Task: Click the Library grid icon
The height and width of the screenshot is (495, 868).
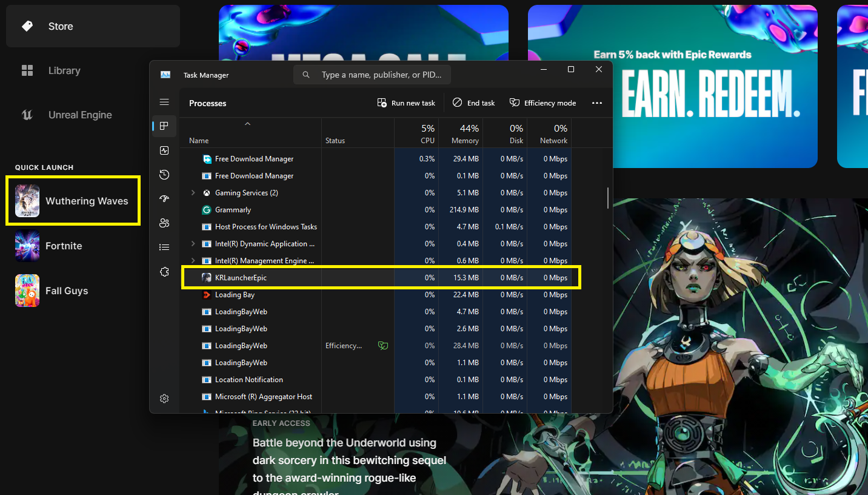Action: click(x=27, y=70)
